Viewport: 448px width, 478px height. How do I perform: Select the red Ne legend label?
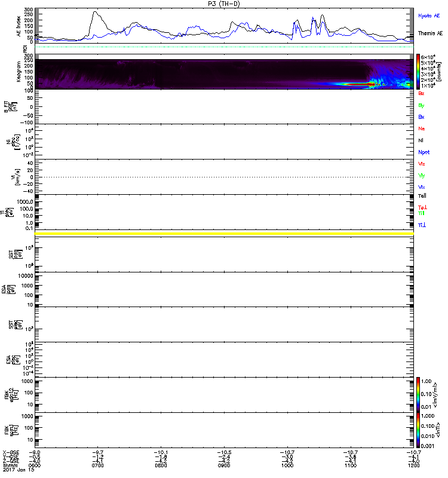click(422, 128)
